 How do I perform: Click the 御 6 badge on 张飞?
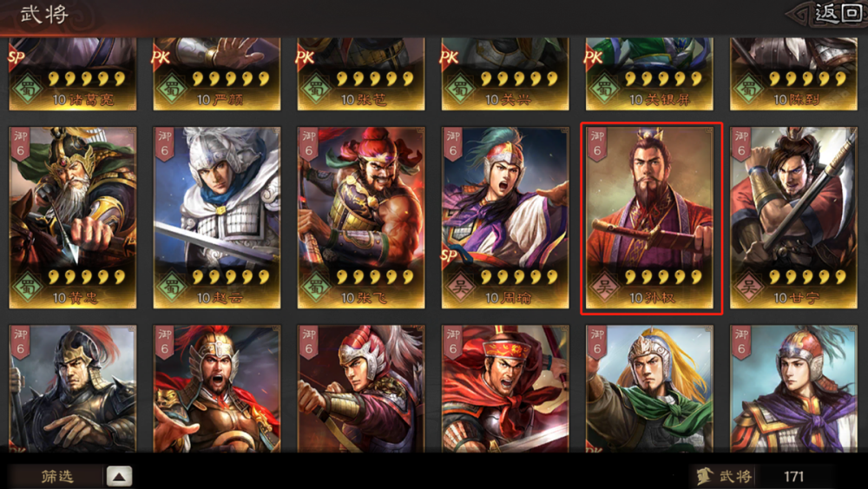309,144
